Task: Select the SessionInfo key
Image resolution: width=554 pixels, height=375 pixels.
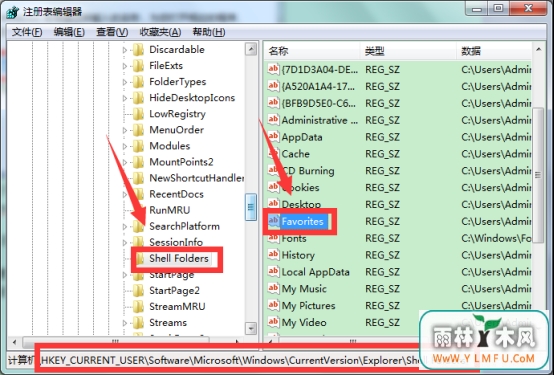Action: point(176,242)
